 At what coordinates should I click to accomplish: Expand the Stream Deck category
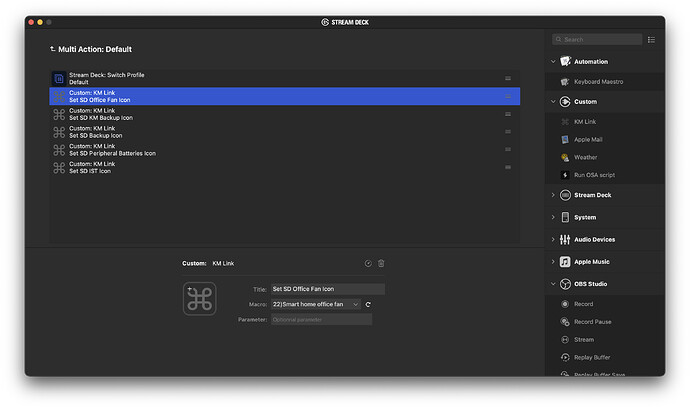pyautogui.click(x=553, y=195)
